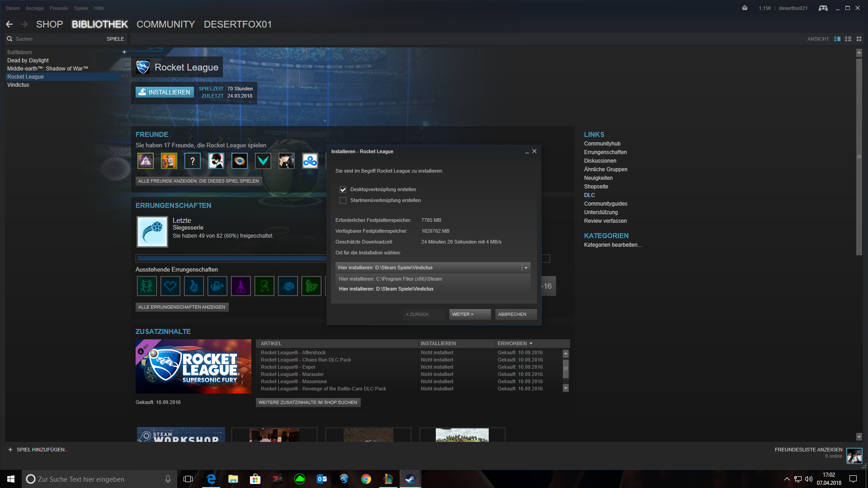This screenshot has width=868, height=488.
Task: Open the COMMUNITY tab
Action: tap(165, 24)
